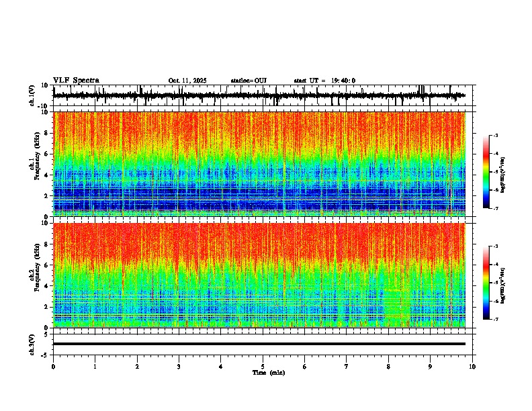The height and width of the screenshot is (411, 532).
Task: Click the "6" kHz tick of ch.2 spectrogram
Action: click(x=47, y=265)
